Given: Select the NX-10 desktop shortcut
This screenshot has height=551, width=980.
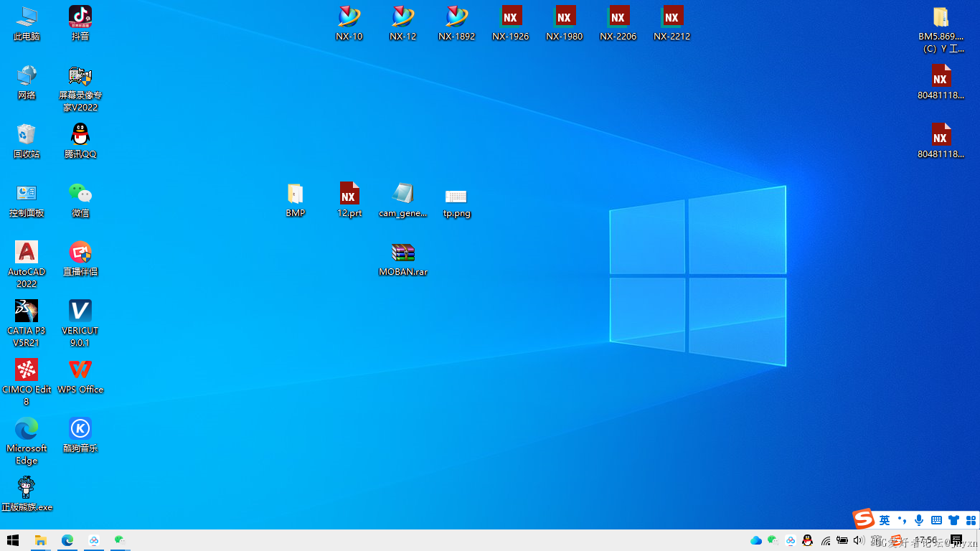Looking at the screenshot, I should [349, 24].
